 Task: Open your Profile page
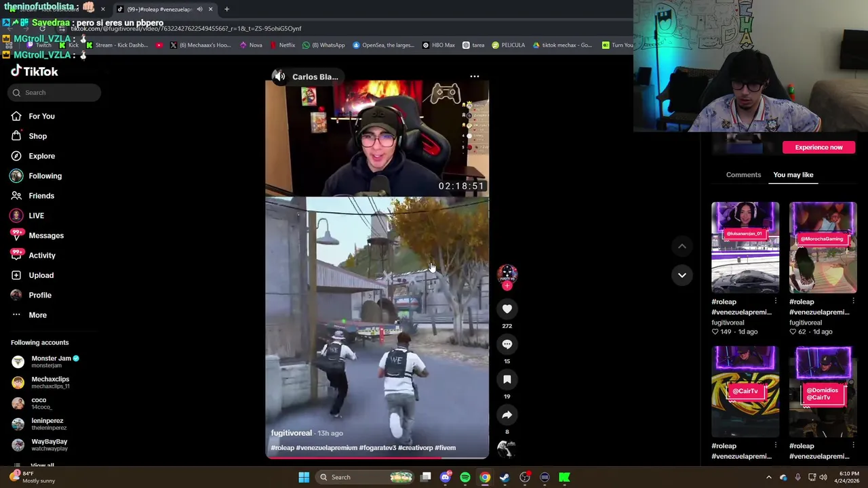[31, 295]
